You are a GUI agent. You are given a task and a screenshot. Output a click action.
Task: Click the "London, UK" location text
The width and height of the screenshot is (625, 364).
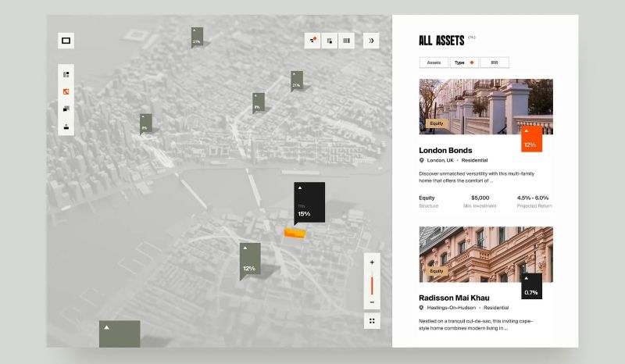click(x=440, y=160)
